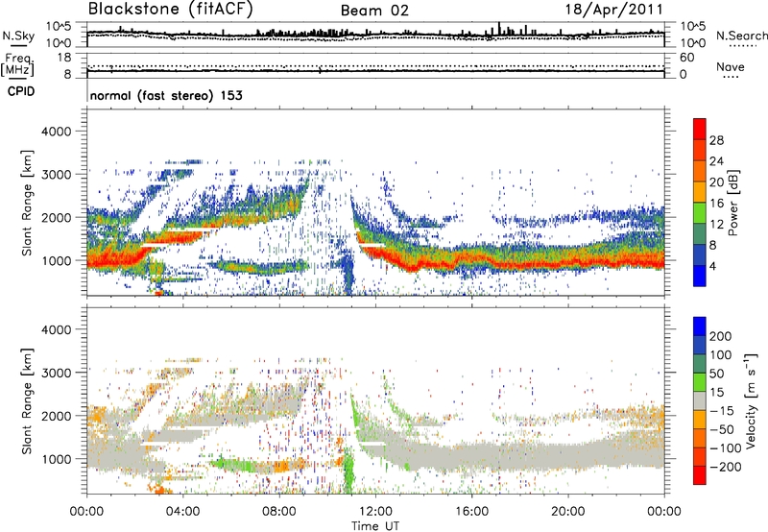Select the Beam 02 heading
The height and width of the screenshot is (532, 768).
[374, 11]
